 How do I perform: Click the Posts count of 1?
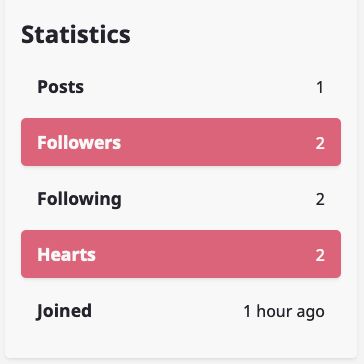point(320,88)
